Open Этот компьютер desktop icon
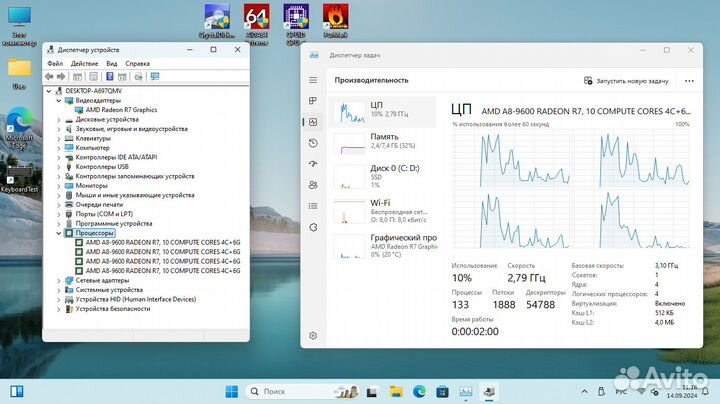This screenshot has height=404, width=720. (x=19, y=26)
